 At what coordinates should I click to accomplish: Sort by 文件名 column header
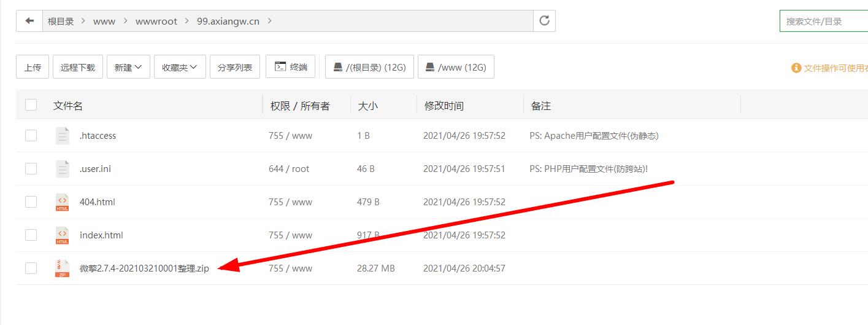[x=67, y=106]
